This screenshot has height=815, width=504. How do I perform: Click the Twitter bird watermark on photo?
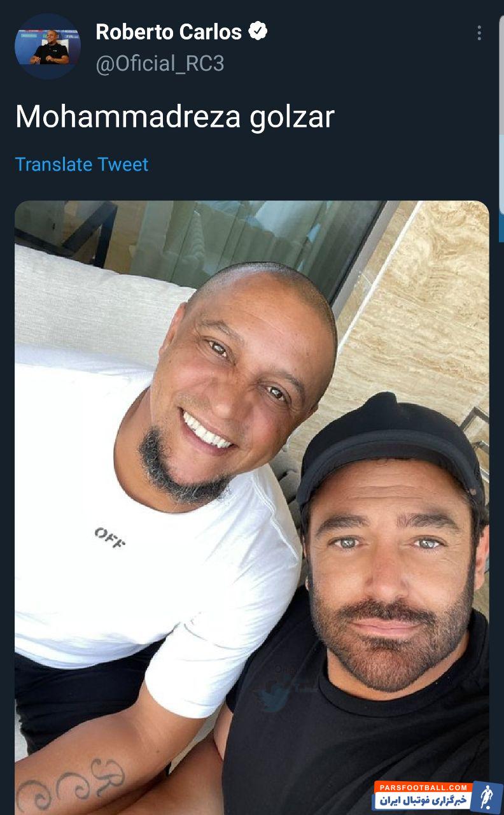[275, 697]
